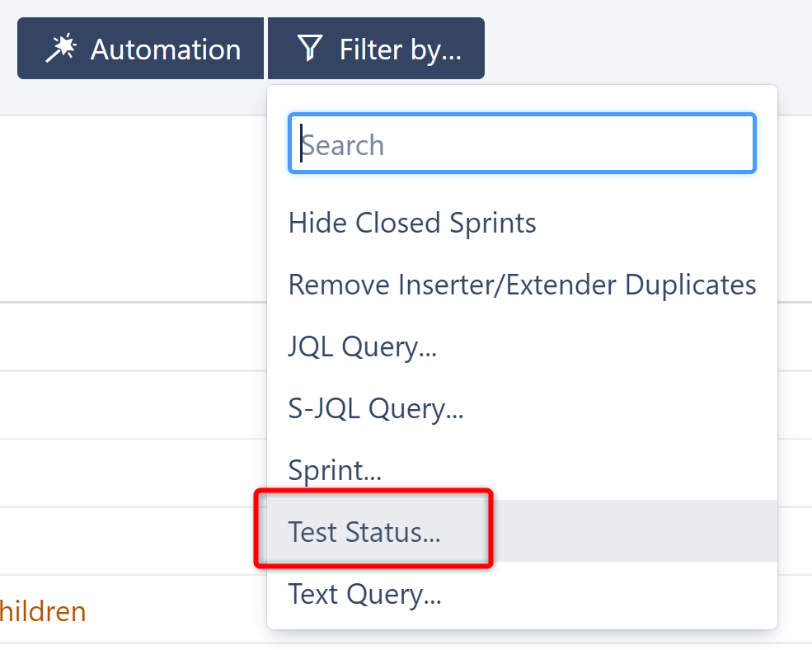Choose Test Status... from the filter list
This screenshot has height=650, width=812.
(364, 532)
